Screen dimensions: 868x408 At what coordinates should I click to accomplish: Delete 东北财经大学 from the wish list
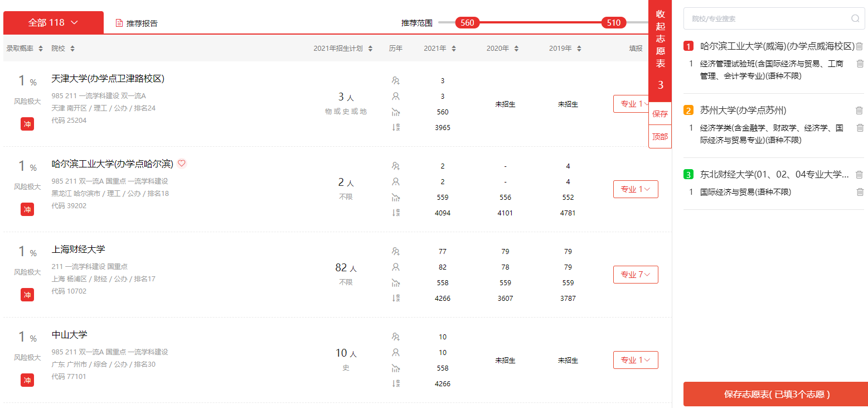860,175
